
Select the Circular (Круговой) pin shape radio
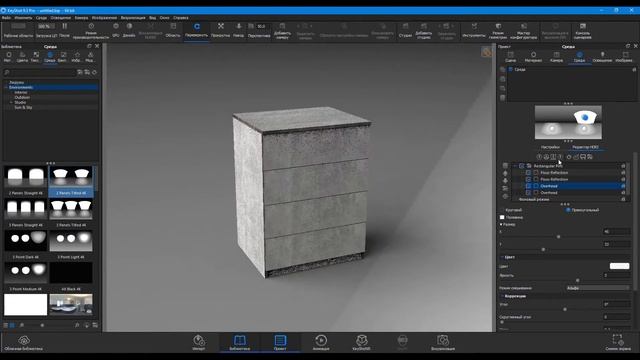(x=503, y=210)
